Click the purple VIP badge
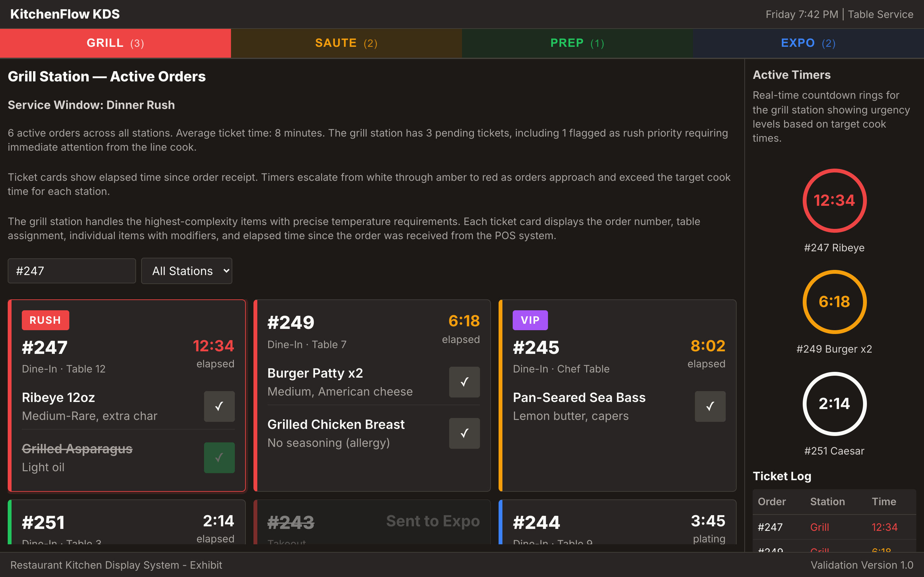The width and height of the screenshot is (924, 577). pos(530,320)
